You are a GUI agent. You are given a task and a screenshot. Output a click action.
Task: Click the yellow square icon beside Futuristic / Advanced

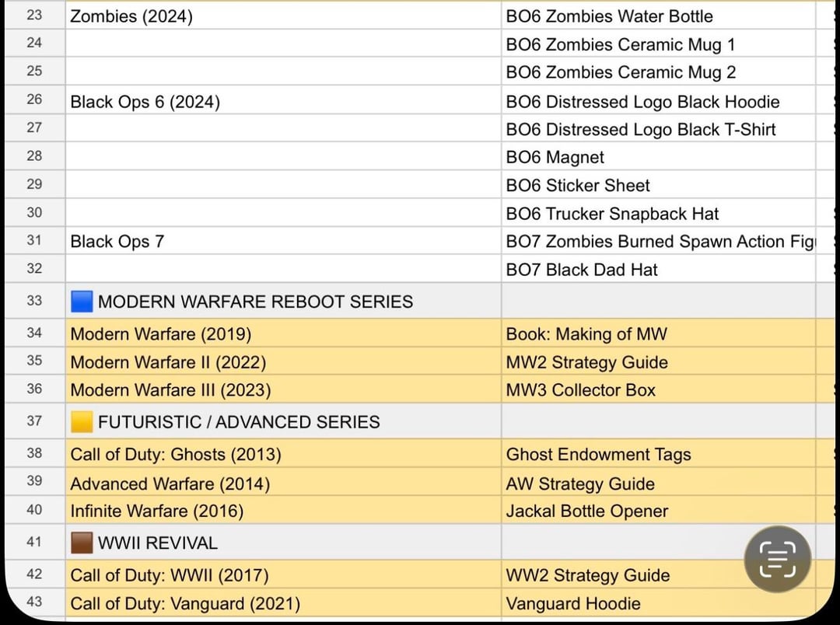pyautogui.click(x=82, y=422)
